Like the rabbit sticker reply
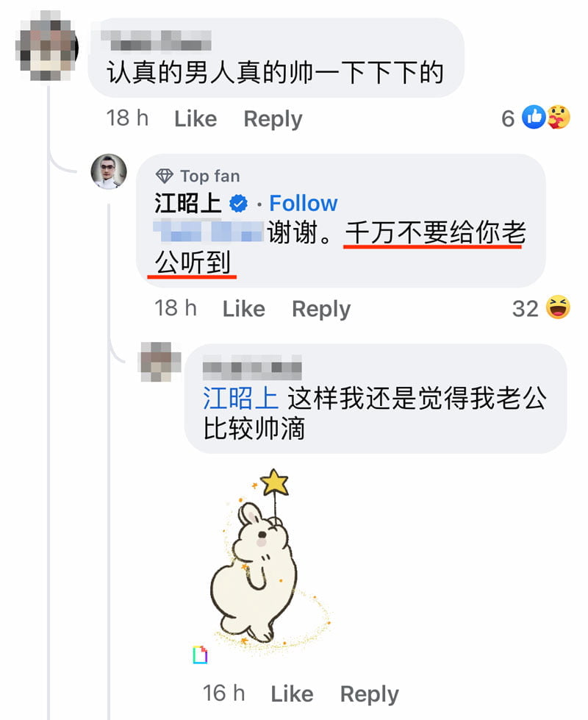 point(292,694)
